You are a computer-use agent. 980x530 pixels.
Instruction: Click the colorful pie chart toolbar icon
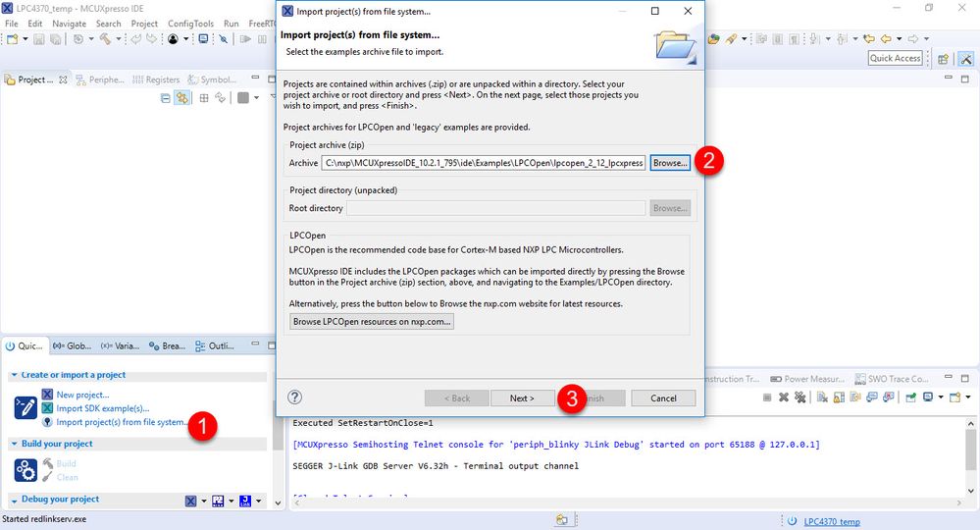point(713,38)
